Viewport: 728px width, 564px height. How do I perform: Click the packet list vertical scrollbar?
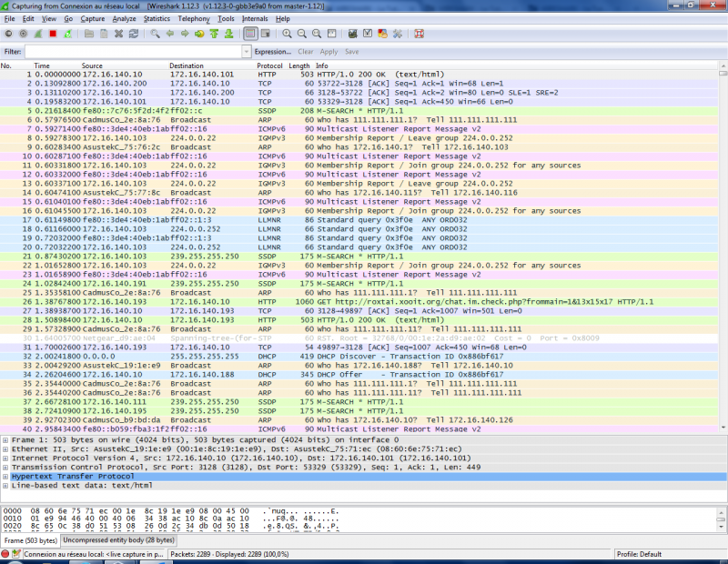pos(723,246)
